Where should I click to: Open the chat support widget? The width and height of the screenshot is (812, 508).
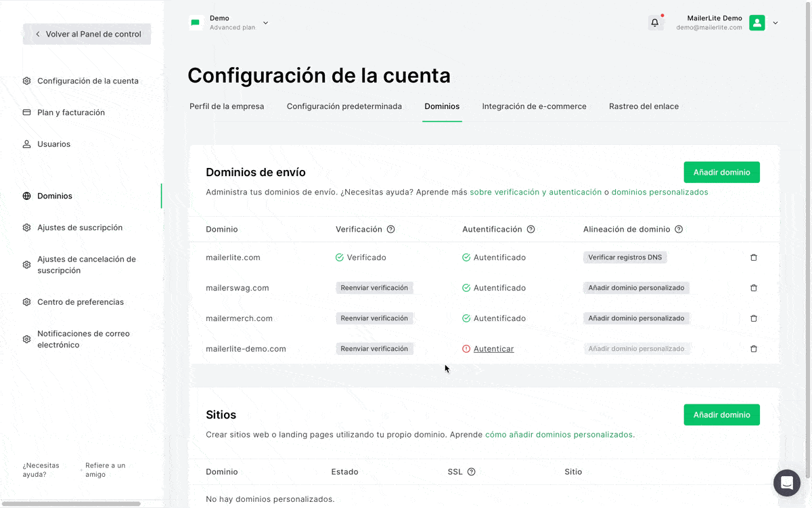tap(787, 483)
